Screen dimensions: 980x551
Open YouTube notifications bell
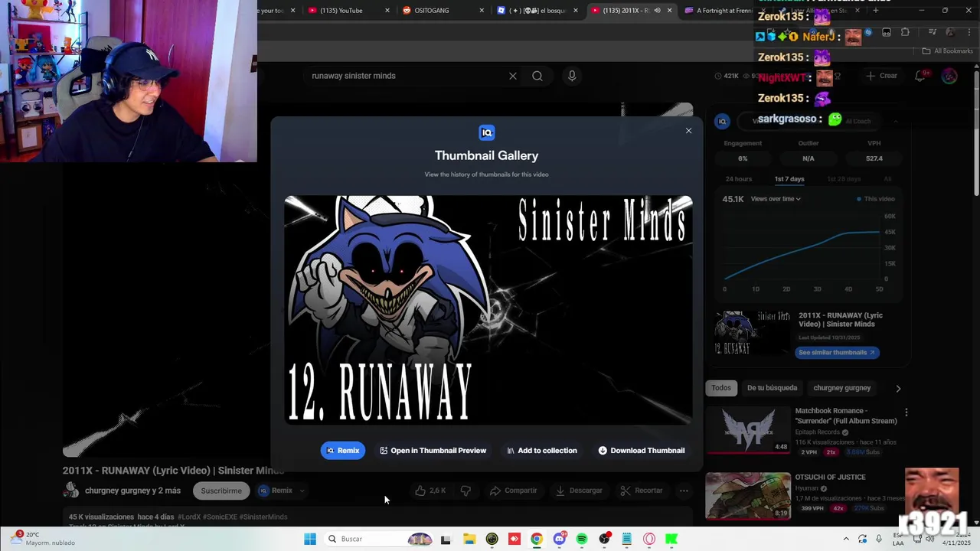[x=922, y=76]
